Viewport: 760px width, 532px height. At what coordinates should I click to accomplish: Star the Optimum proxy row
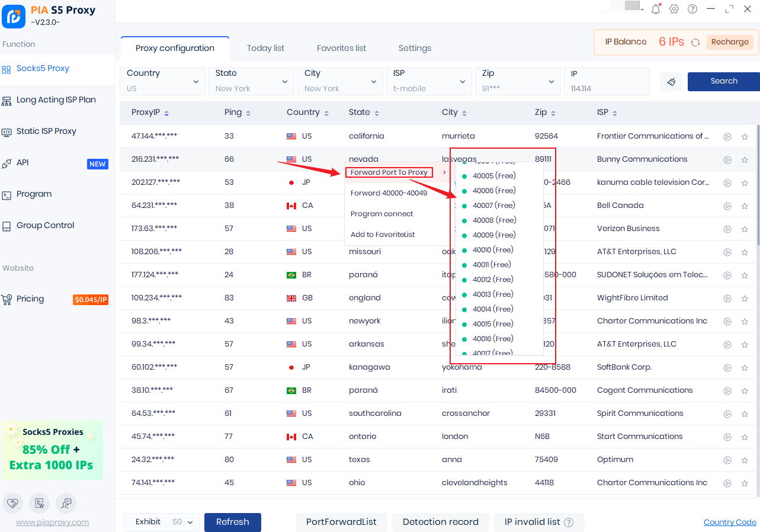tap(745, 460)
